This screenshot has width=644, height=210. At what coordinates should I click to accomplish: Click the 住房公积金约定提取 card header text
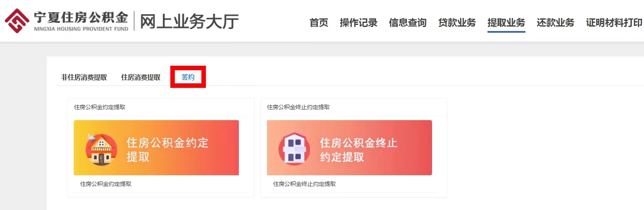99,107
